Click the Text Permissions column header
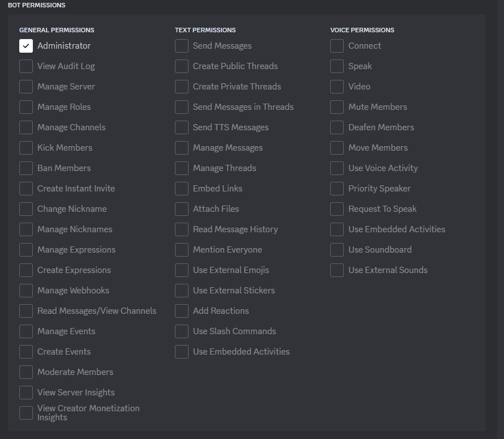Viewport: 504px width, 439px height. pyautogui.click(x=205, y=30)
